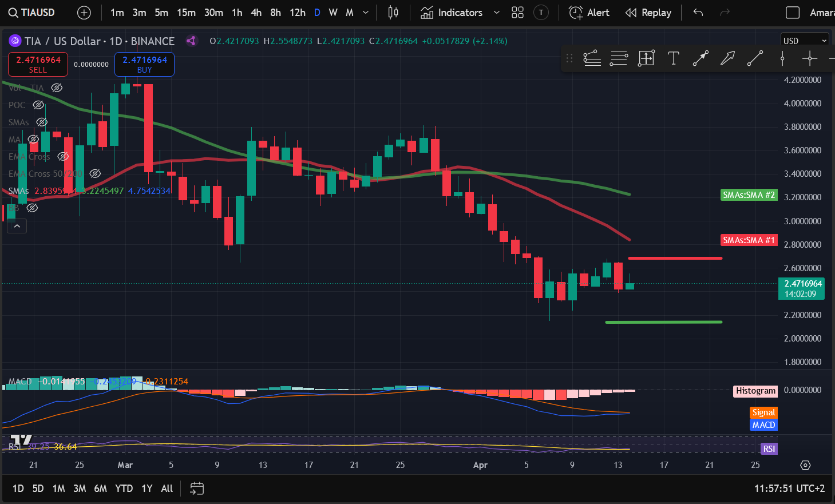This screenshot has height=504, width=835.
Task: Select the Text drawing tool
Action: click(x=674, y=58)
